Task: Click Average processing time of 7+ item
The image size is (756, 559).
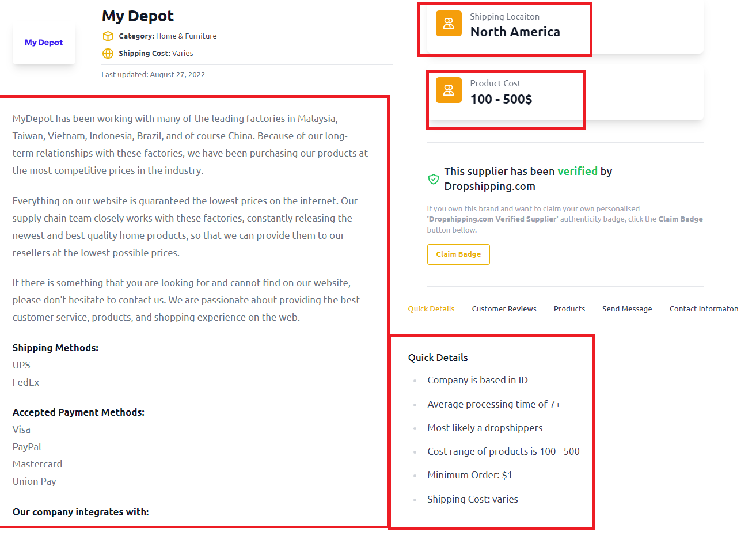Action: [x=494, y=404]
